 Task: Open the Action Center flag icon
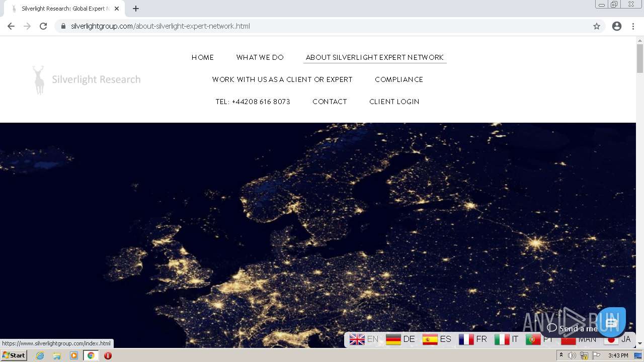click(x=596, y=355)
